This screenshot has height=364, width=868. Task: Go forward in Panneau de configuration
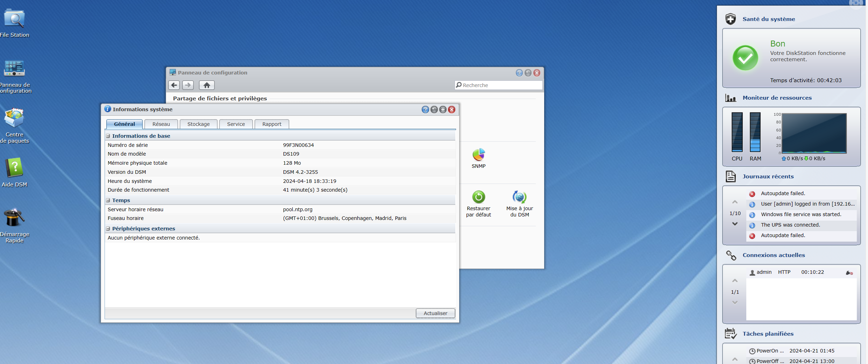pyautogui.click(x=188, y=85)
